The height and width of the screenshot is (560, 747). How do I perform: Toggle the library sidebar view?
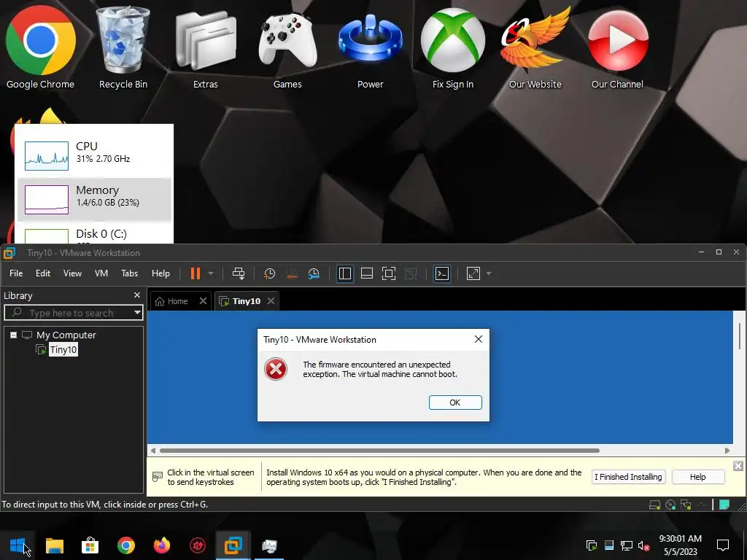pos(345,273)
